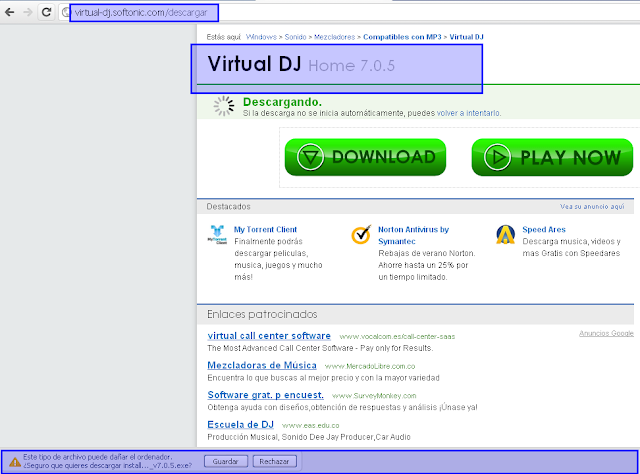The height and width of the screenshot is (474, 640).
Task: Go back with the browser back arrow
Action: coord(9,12)
